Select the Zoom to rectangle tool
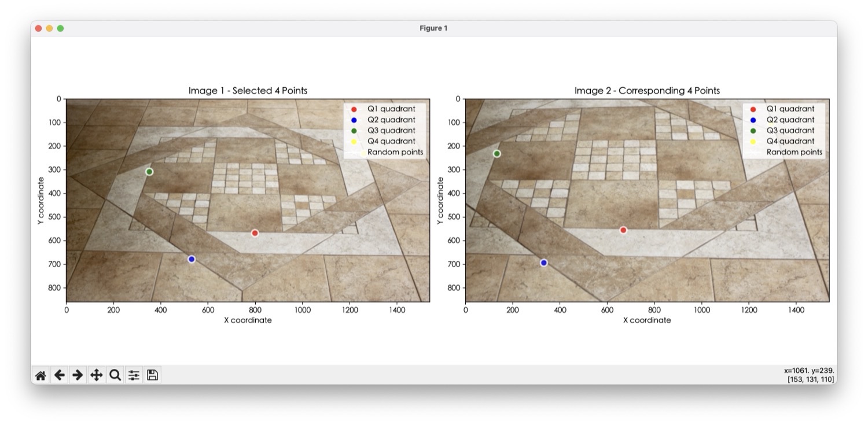Viewport: 868px width, 425px height. click(x=115, y=375)
